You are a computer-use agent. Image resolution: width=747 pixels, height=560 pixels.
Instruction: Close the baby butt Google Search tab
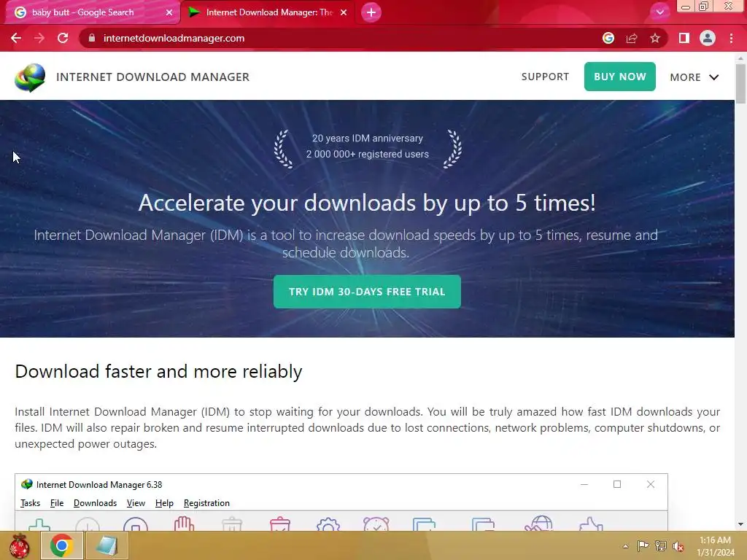pyautogui.click(x=169, y=12)
